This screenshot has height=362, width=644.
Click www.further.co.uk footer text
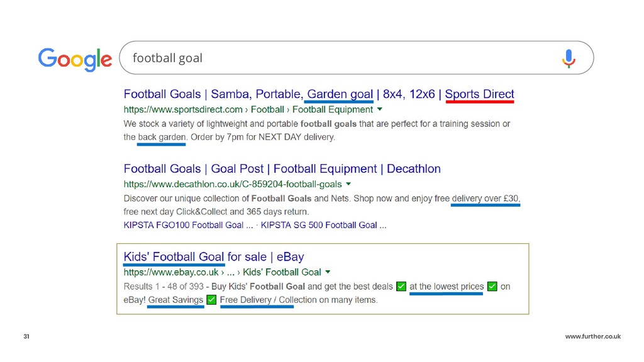click(x=592, y=336)
